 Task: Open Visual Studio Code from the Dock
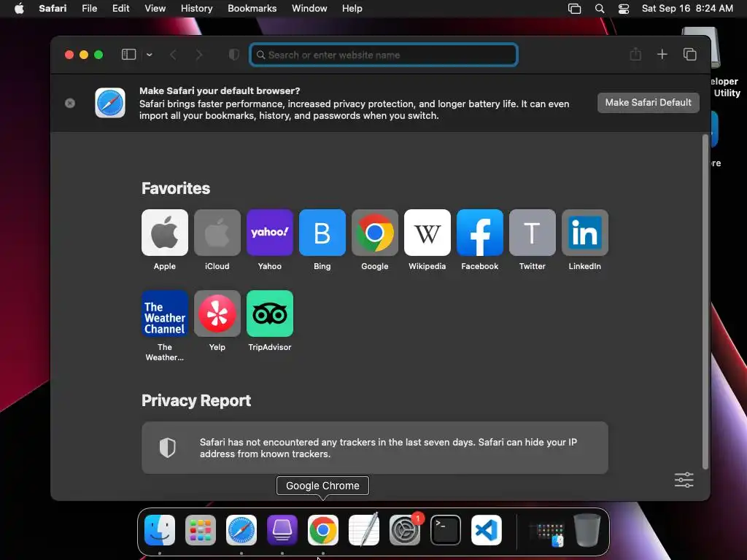487,529
